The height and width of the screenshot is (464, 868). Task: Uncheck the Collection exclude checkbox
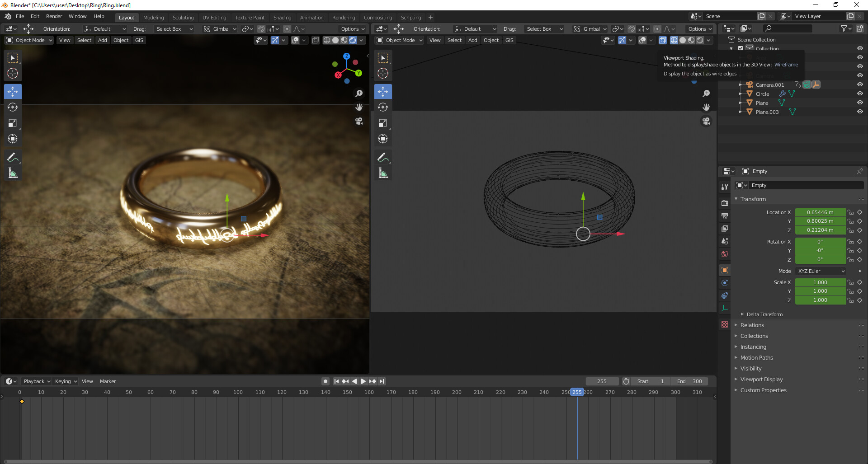click(x=741, y=48)
